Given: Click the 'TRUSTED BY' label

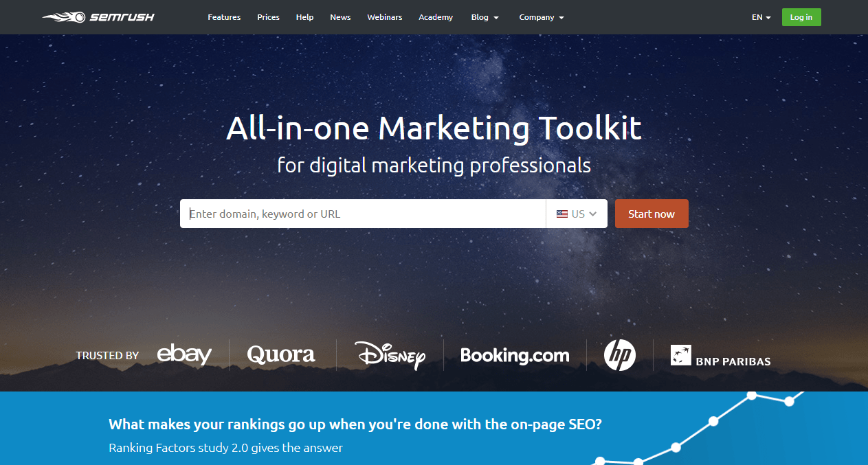Looking at the screenshot, I should point(107,356).
